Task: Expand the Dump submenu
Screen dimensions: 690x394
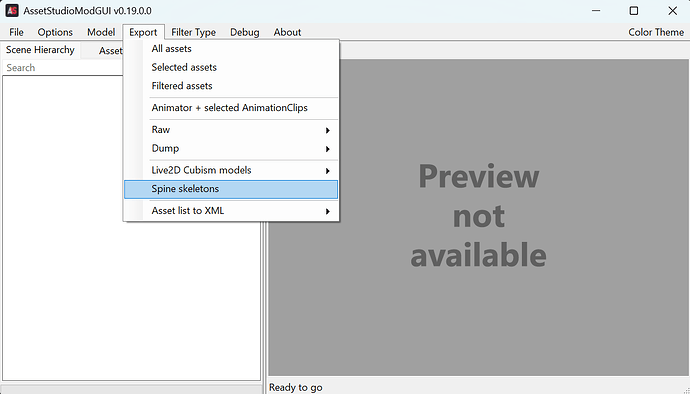Action: click(231, 148)
